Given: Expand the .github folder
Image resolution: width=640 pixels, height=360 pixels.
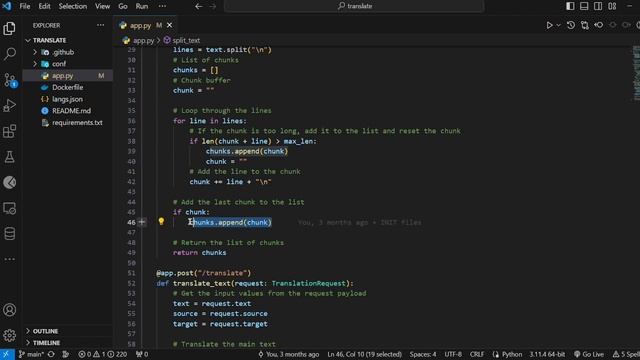Looking at the screenshot, I should tap(67, 52).
